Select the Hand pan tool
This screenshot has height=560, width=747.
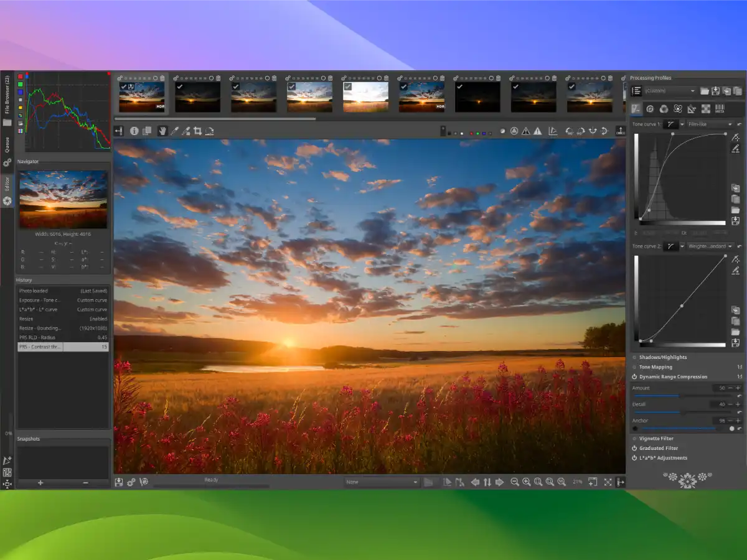point(163,131)
